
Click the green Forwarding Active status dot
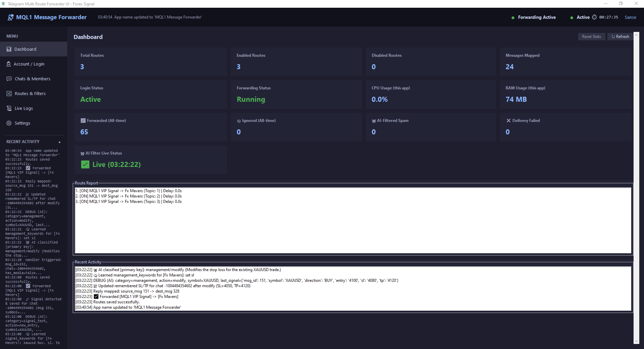pyautogui.click(x=513, y=18)
